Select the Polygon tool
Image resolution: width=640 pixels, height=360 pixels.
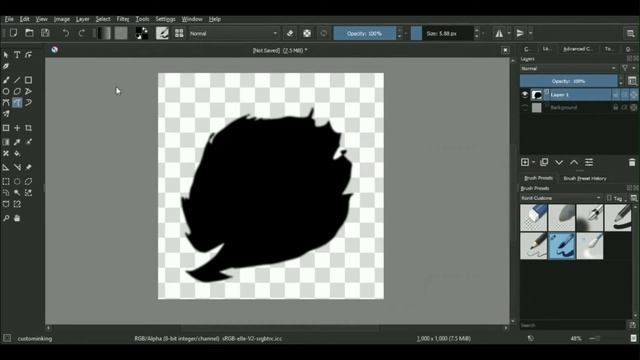pyautogui.click(x=17, y=91)
